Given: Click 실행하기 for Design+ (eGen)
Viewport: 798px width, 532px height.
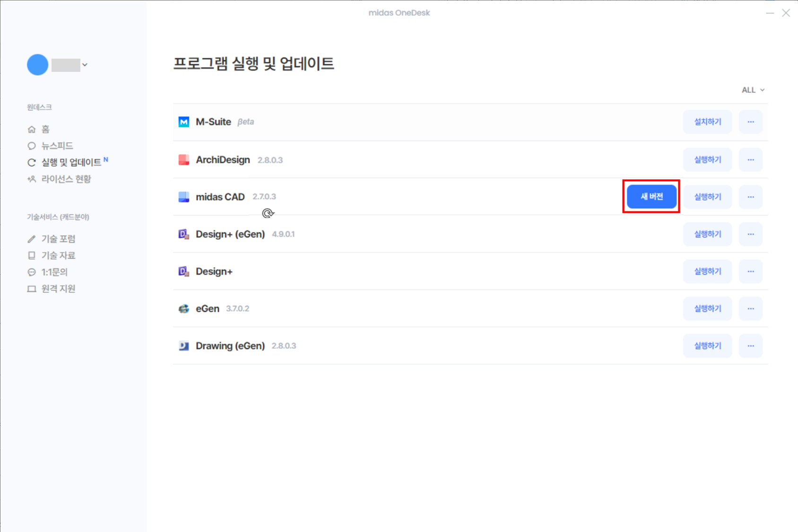Looking at the screenshot, I should (x=707, y=234).
